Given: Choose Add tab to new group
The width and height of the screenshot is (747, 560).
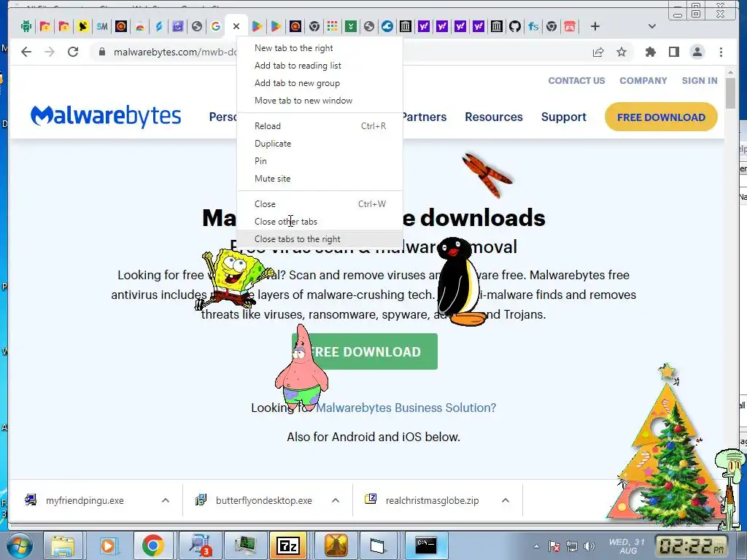Looking at the screenshot, I should pyautogui.click(x=320, y=83).
